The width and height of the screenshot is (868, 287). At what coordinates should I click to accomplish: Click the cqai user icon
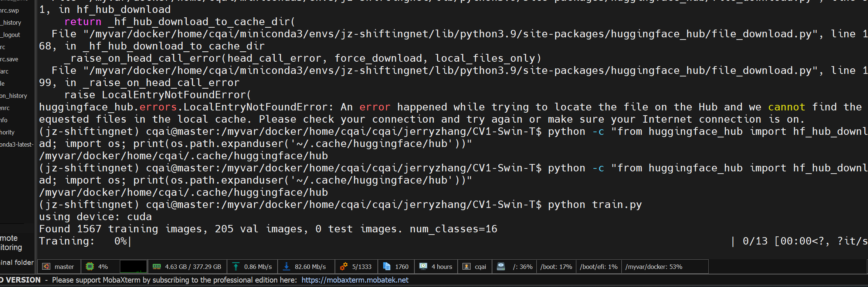(467, 266)
